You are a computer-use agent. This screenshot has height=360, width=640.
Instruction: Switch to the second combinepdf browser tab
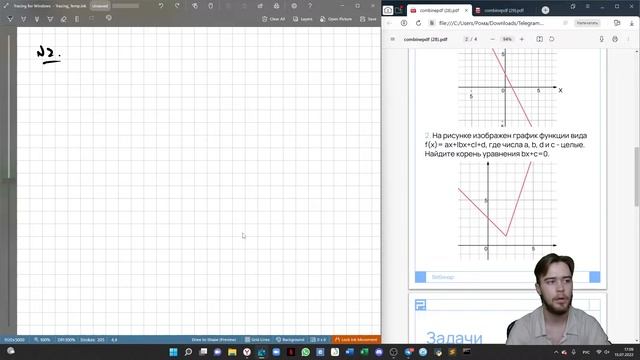504,10
